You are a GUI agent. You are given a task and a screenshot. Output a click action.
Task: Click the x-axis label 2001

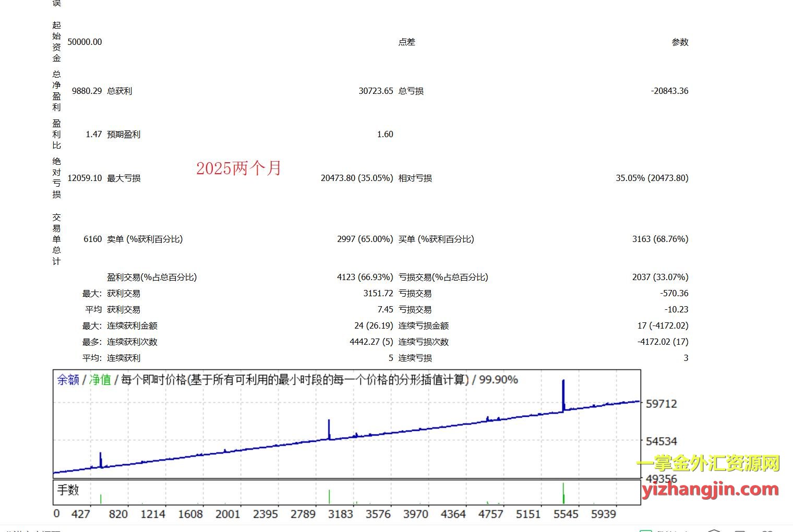227,514
